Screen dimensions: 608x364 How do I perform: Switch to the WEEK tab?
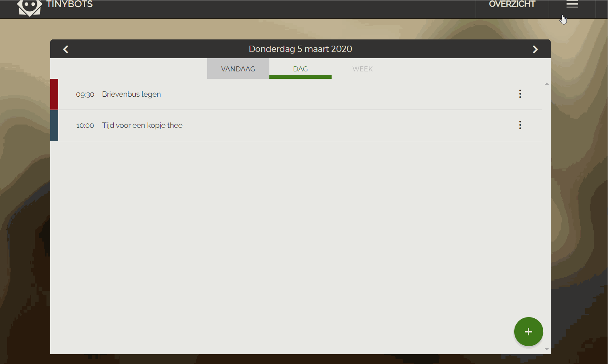[363, 68]
